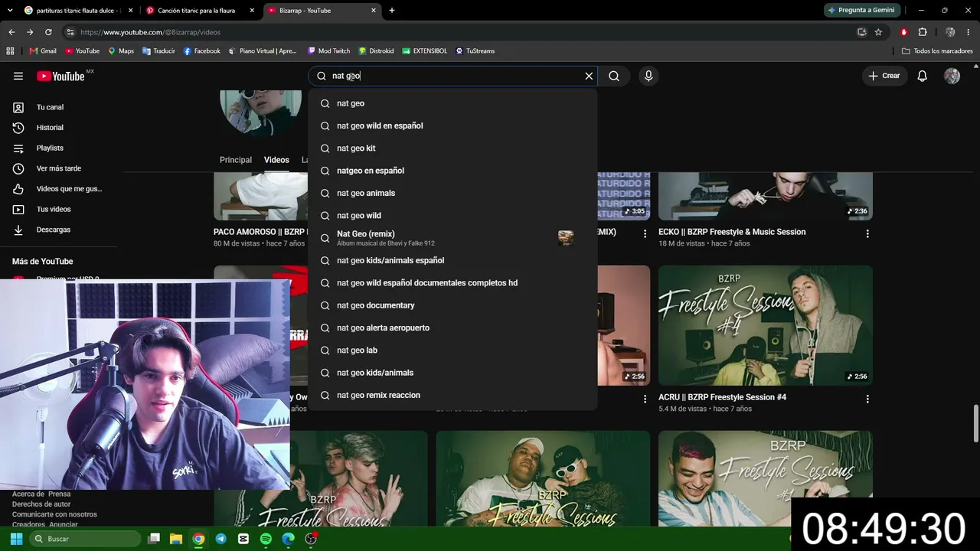The image size is (980, 551).
Task: Open the Facebook bookmark
Action: pos(202,51)
